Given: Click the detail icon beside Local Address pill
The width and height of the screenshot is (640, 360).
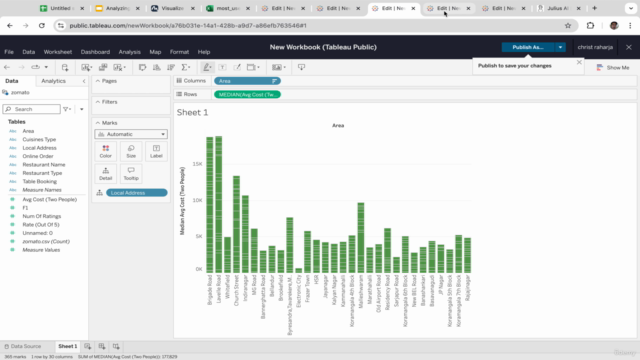Looking at the screenshot, I should [x=100, y=193].
